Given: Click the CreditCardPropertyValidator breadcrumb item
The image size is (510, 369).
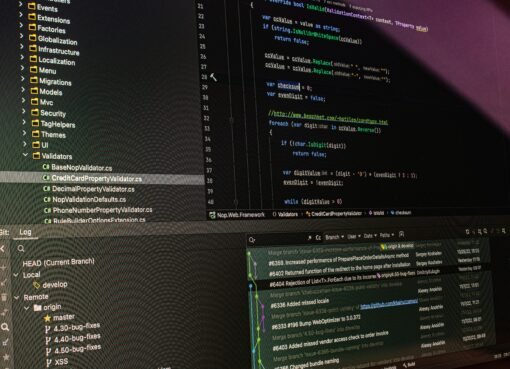Looking at the screenshot, I should (x=336, y=214).
